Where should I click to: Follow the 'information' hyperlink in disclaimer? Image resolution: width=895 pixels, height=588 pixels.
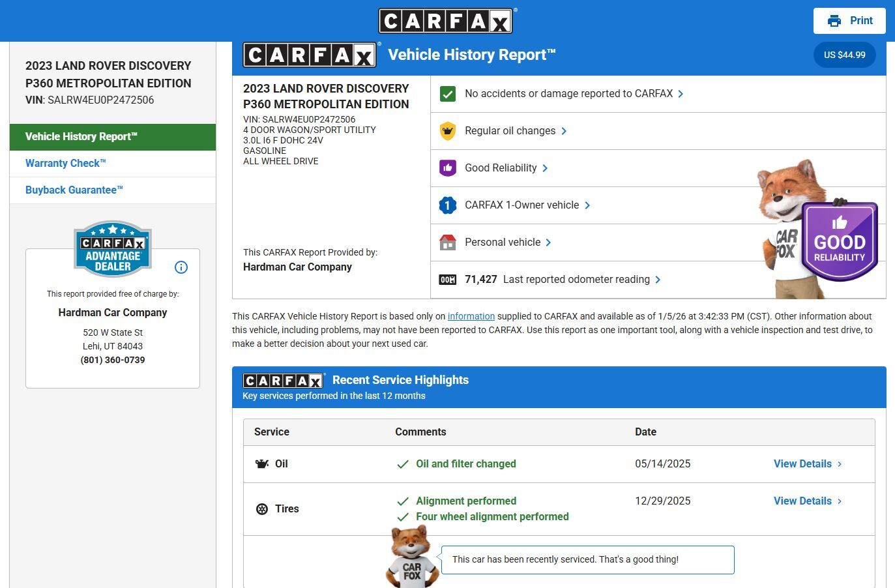tap(471, 316)
